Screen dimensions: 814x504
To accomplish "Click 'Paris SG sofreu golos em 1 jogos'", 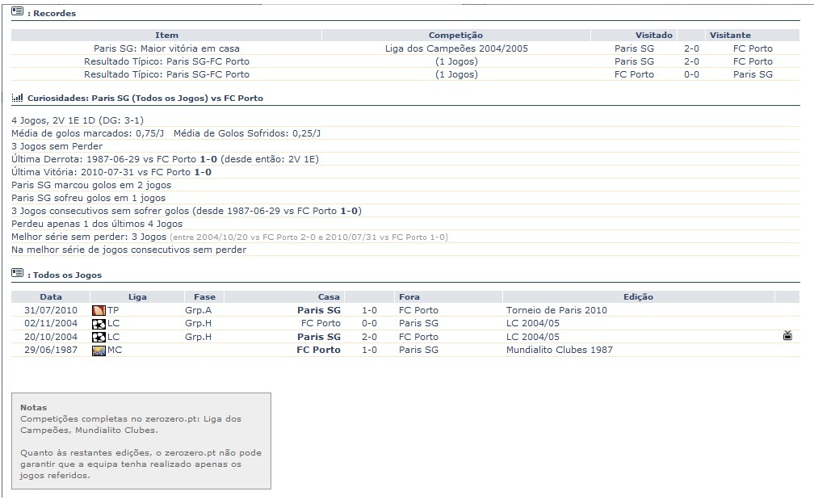I will pyautogui.click(x=89, y=198).
